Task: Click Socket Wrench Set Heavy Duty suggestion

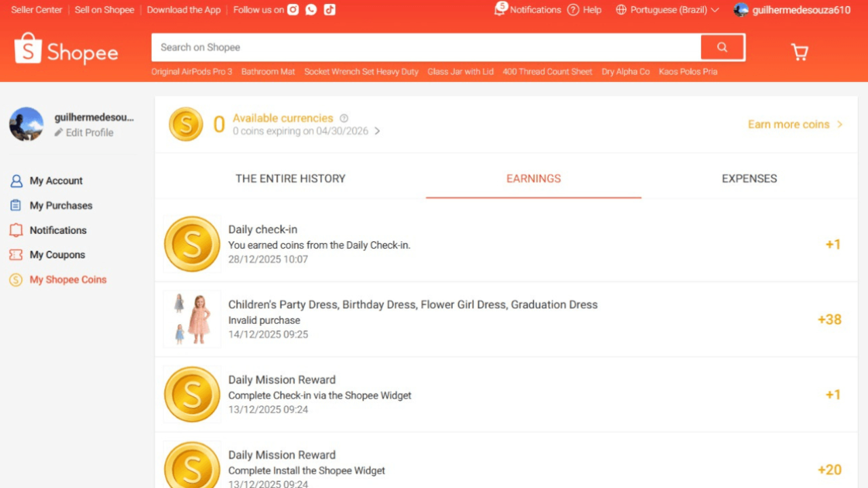Action: (361, 71)
